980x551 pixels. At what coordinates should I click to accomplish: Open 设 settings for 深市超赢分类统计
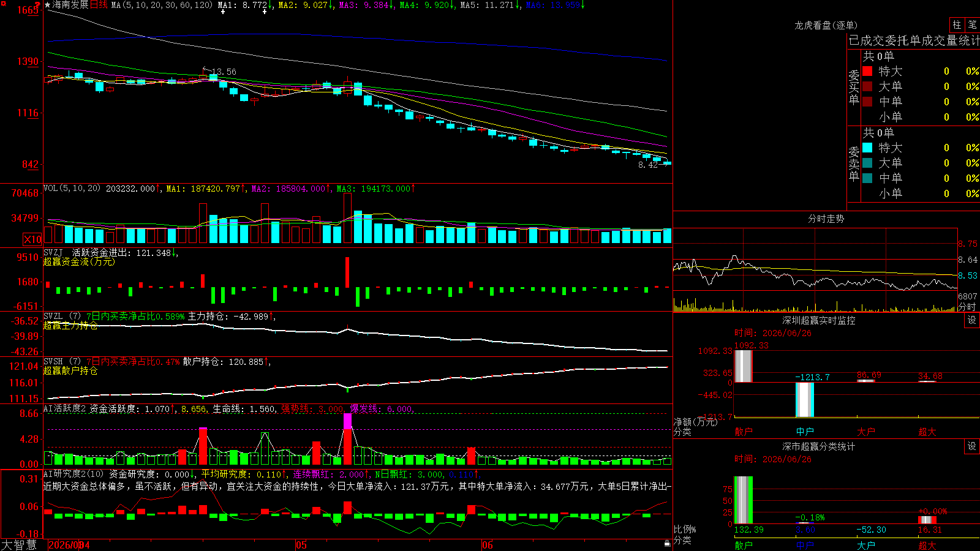(972, 446)
